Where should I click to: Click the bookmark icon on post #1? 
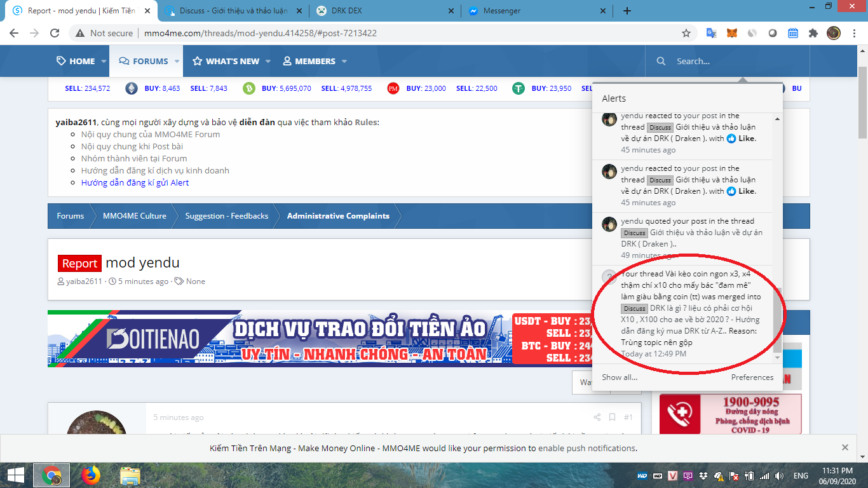point(612,417)
